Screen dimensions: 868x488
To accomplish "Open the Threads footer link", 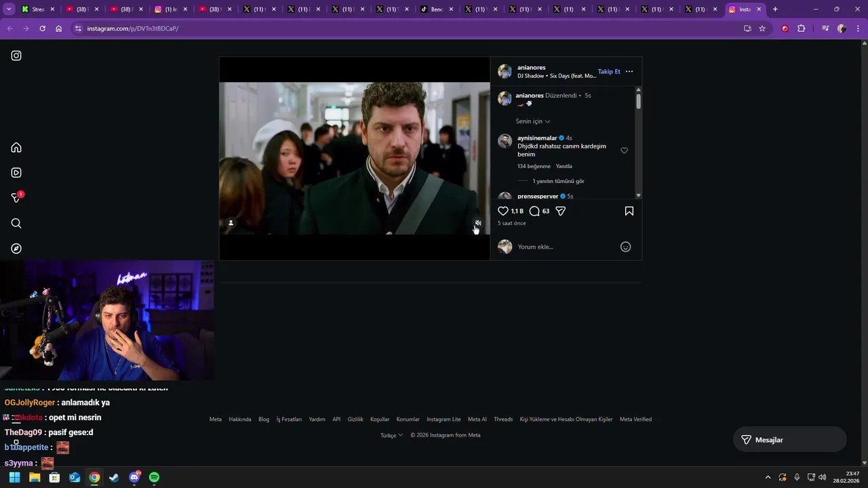I will 503,419.
